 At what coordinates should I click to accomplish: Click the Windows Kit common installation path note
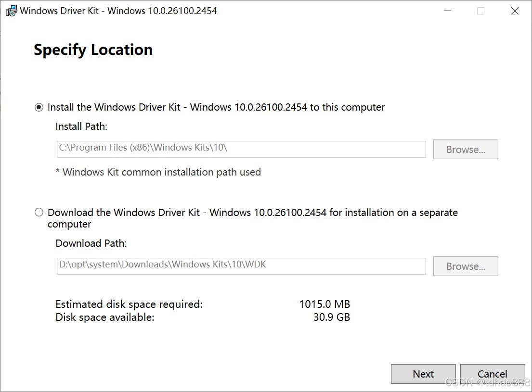[x=158, y=172]
